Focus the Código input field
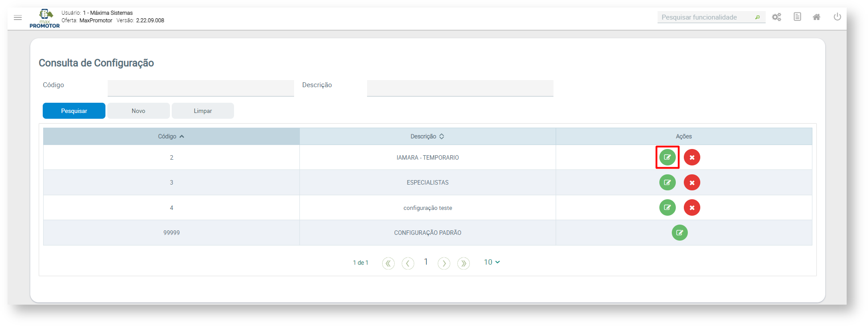 click(x=201, y=88)
